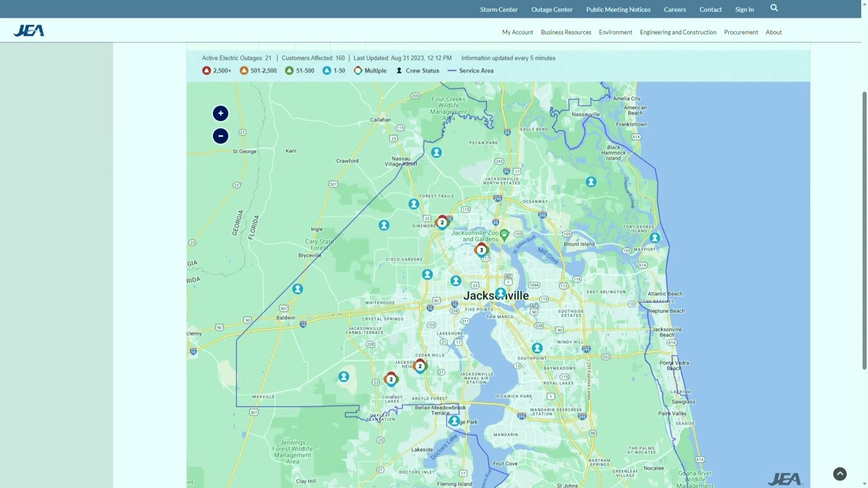Viewport: 868px width, 488px height.
Task: Open the Engineering and Construction dropdown
Action: [678, 32]
